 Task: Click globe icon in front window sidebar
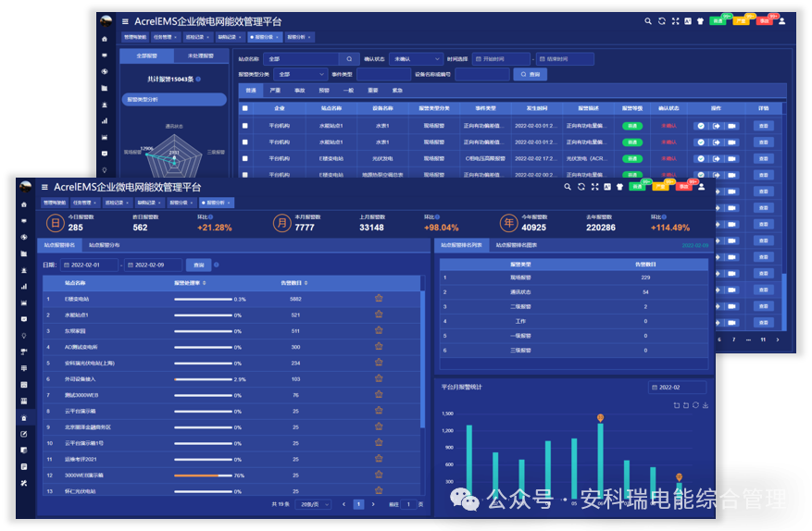[24, 237]
